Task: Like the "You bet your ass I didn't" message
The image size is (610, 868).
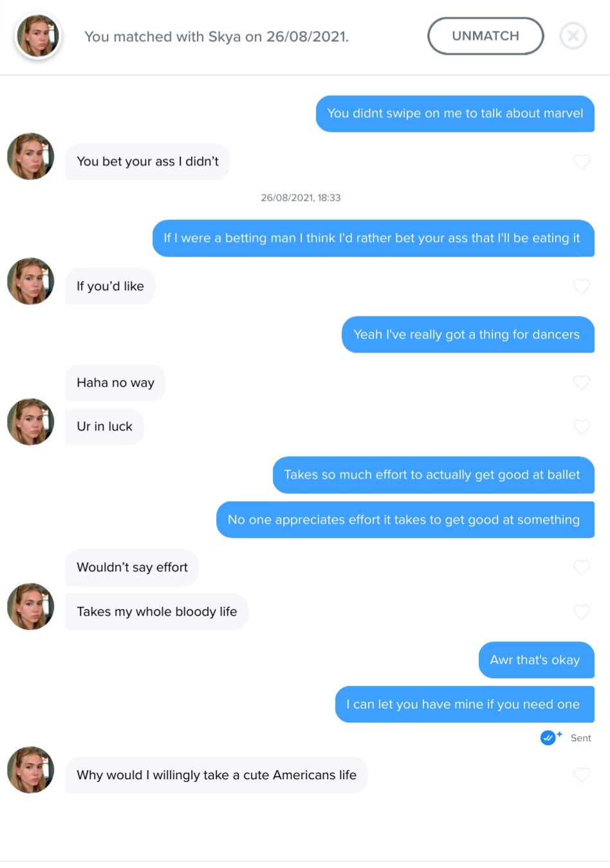Action: [x=581, y=162]
